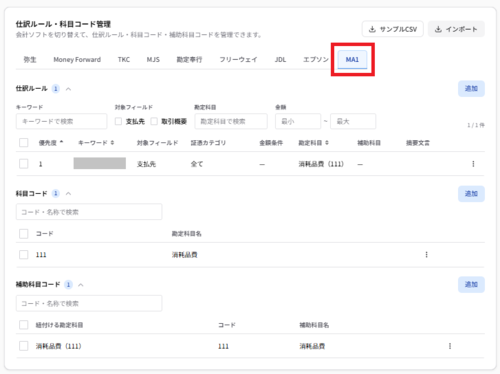Collapse the 補助科目コード section chevron

(x=81, y=285)
